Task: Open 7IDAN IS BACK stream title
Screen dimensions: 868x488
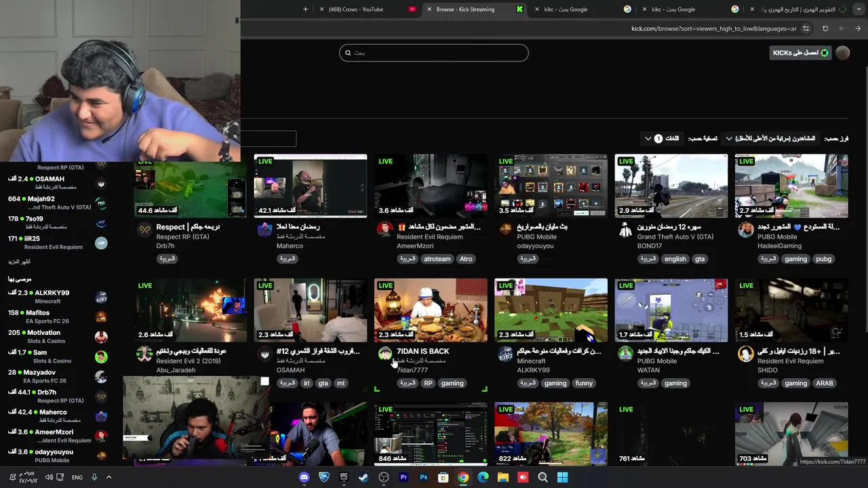Action: pos(422,351)
